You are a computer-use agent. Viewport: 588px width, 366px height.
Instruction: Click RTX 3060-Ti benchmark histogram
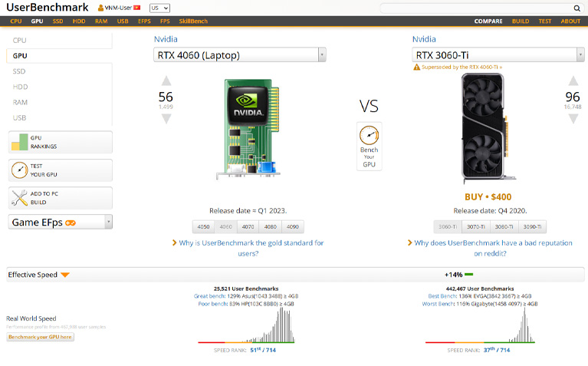(481, 325)
